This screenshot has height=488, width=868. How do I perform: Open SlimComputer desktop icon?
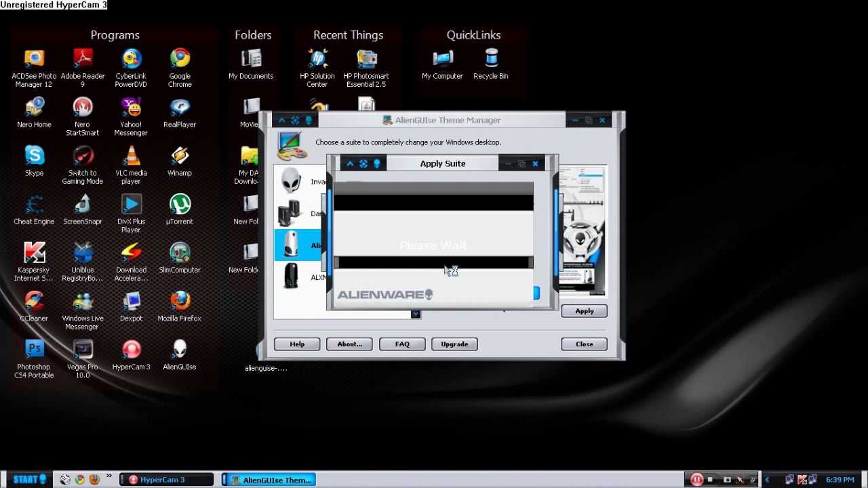coord(180,258)
